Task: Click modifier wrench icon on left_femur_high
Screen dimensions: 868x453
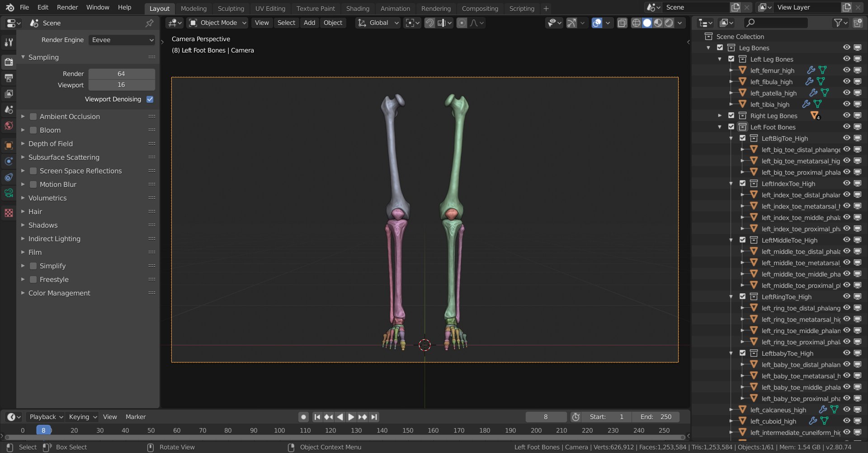Action: tap(811, 70)
